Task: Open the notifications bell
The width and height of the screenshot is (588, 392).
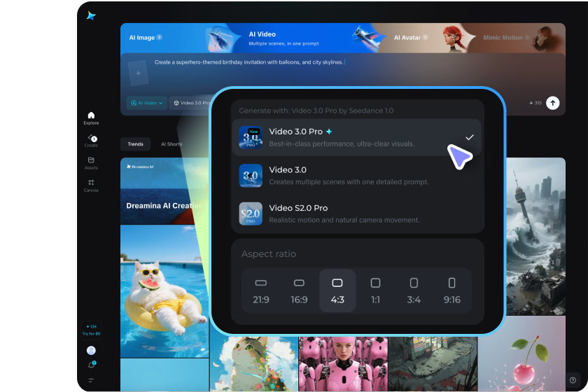Action: click(91, 365)
